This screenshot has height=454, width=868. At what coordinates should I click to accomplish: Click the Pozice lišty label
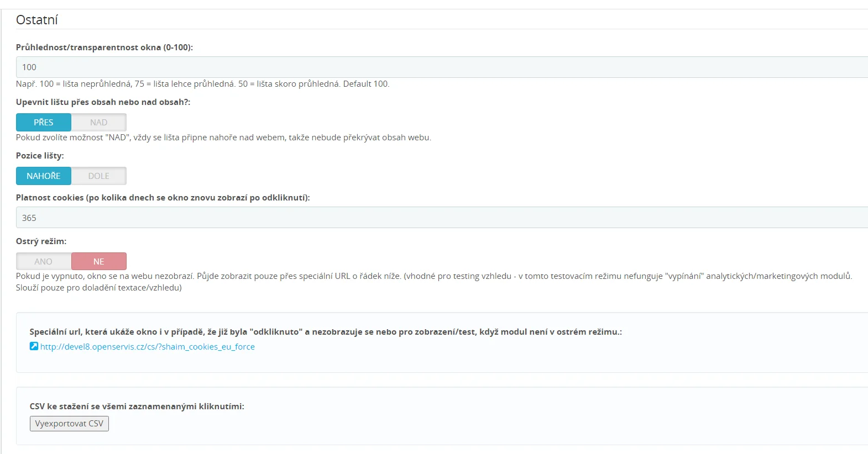point(40,156)
